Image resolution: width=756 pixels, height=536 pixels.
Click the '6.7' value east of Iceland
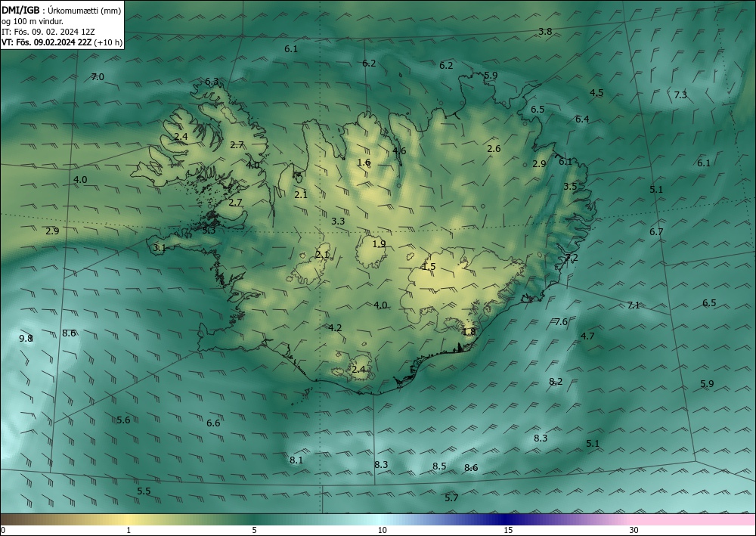pos(656,231)
